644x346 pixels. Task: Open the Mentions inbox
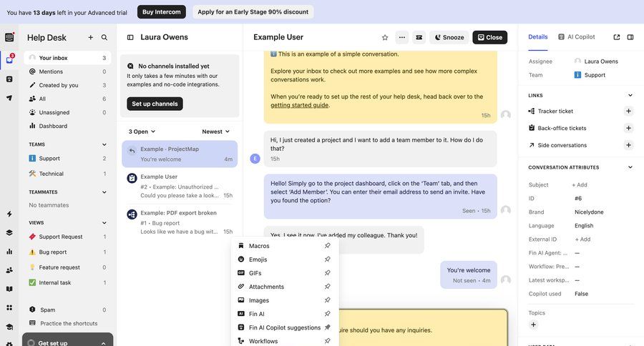click(67, 71)
